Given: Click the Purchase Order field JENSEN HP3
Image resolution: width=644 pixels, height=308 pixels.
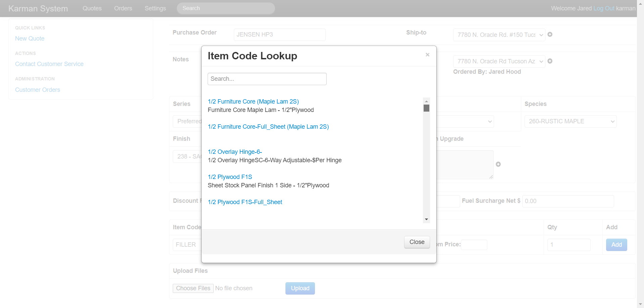Looking at the screenshot, I should 279,35.
